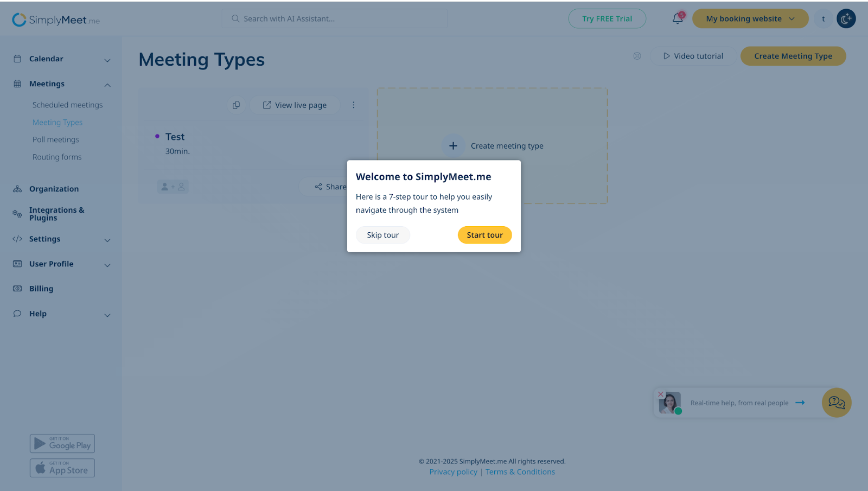868x491 pixels.
Task: Open Poll meetings page
Action: pos(56,139)
